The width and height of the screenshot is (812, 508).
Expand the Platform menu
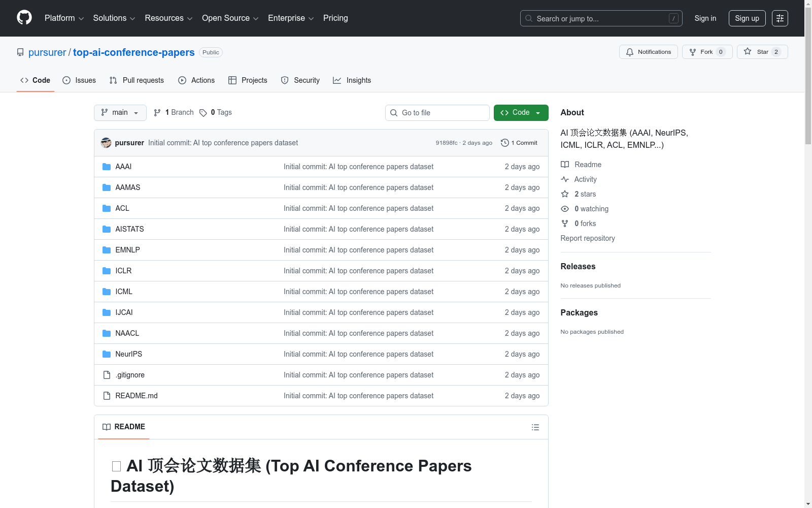click(x=64, y=18)
